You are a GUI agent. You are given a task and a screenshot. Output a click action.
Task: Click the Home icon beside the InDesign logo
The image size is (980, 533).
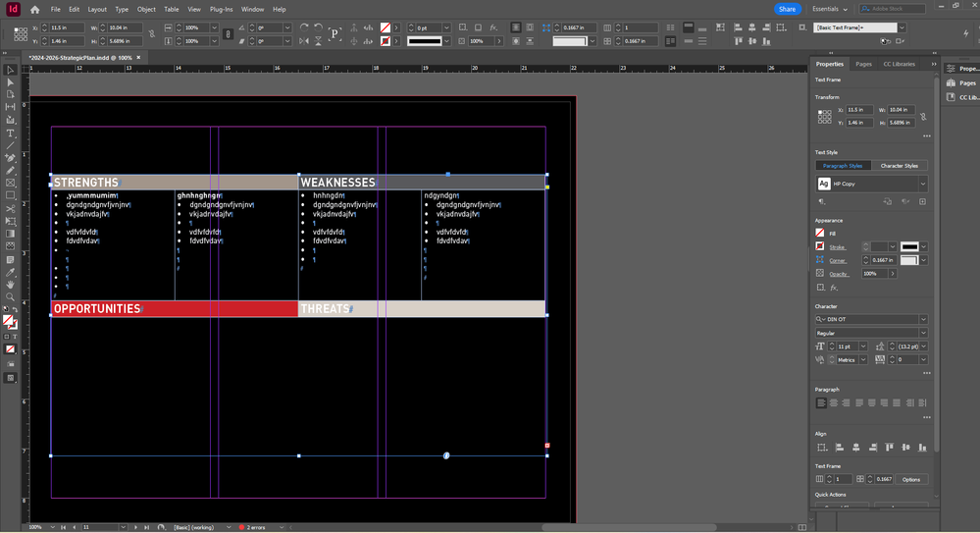pyautogui.click(x=35, y=9)
